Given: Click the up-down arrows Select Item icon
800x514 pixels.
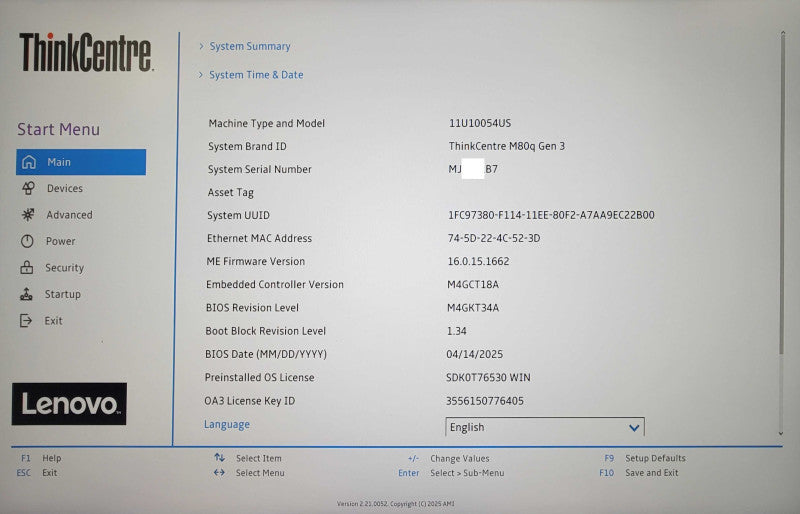Looking at the screenshot, I should coord(219,457).
